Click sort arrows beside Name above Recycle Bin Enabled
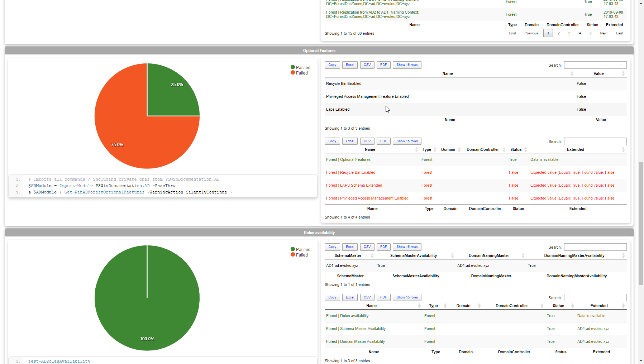644x364 pixels. 572,73
